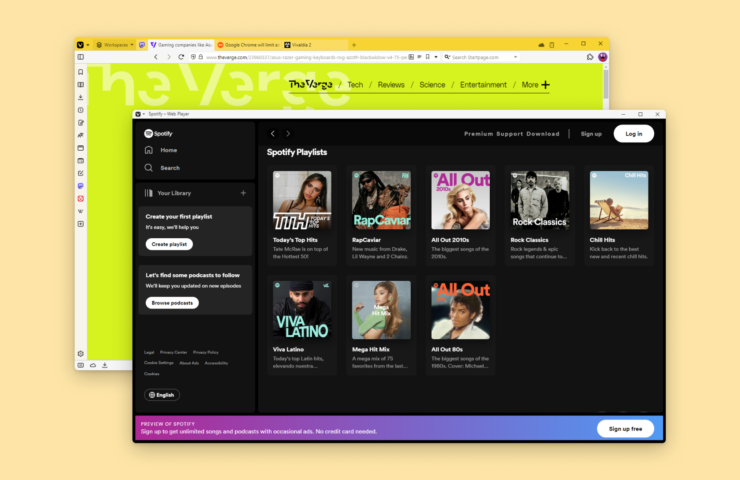Click the tracker blocker shield icon
Image resolution: width=740 pixels, height=480 pixels.
pos(193,57)
